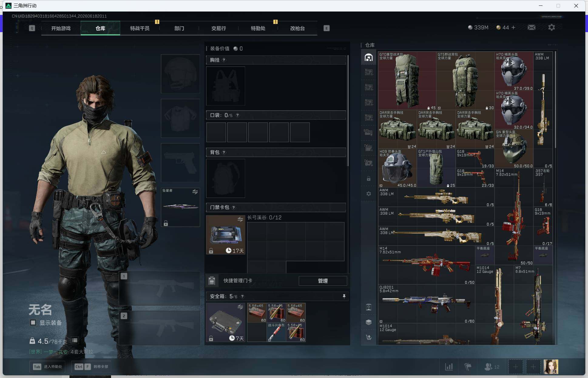Open stash sidebar gear settings
Image resolution: width=588 pixels, height=378 pixels.
[369, 194]
